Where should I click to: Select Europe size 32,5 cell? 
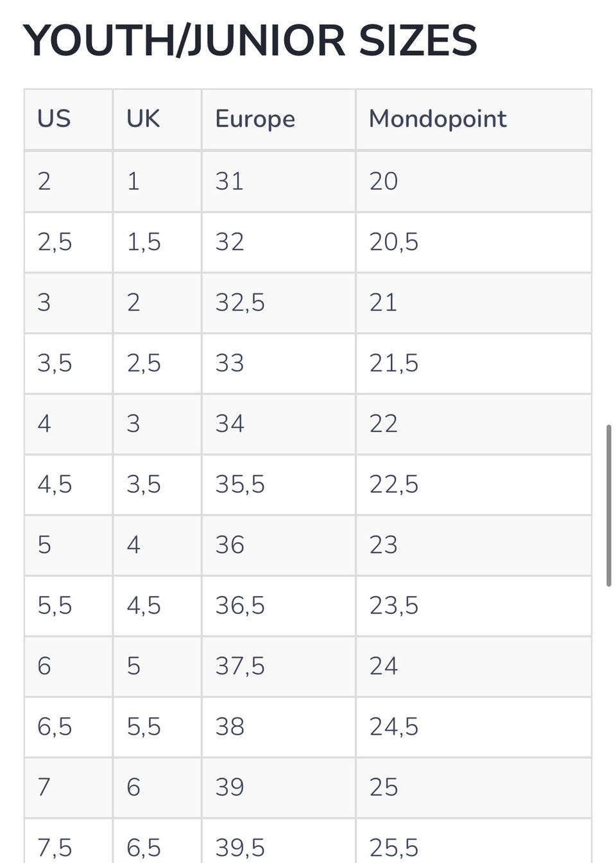[239, 303]
